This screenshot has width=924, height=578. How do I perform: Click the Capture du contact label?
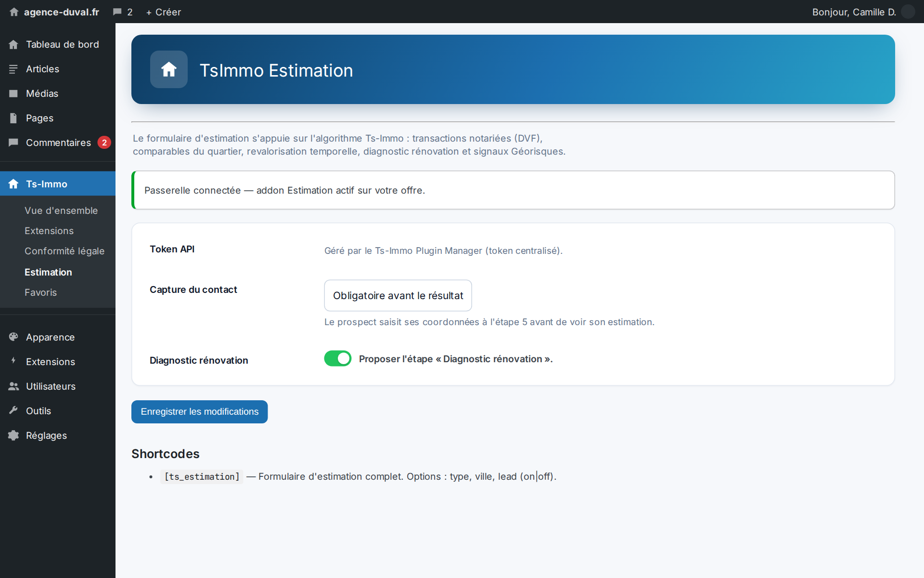point(193,289)
